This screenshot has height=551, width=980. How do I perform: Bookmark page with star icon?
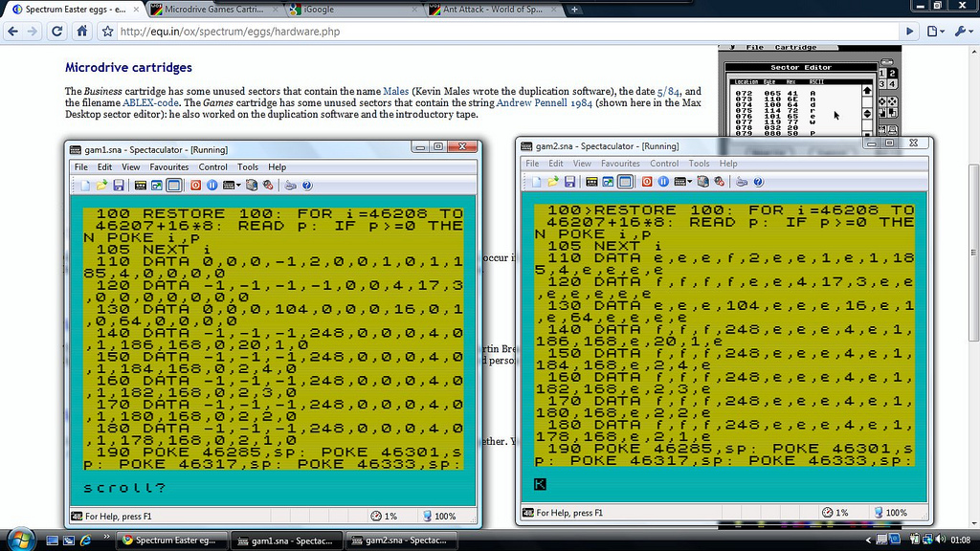pos(107,32)
